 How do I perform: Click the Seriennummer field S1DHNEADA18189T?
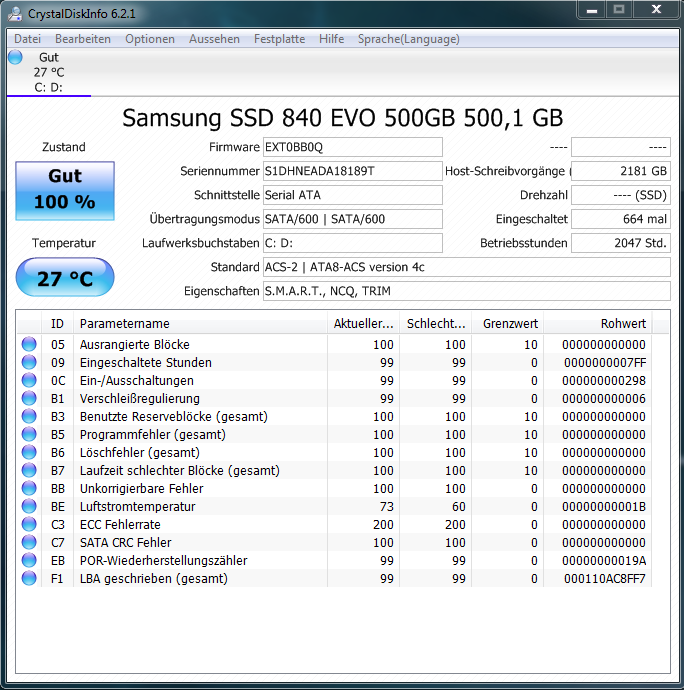point(353,171)
